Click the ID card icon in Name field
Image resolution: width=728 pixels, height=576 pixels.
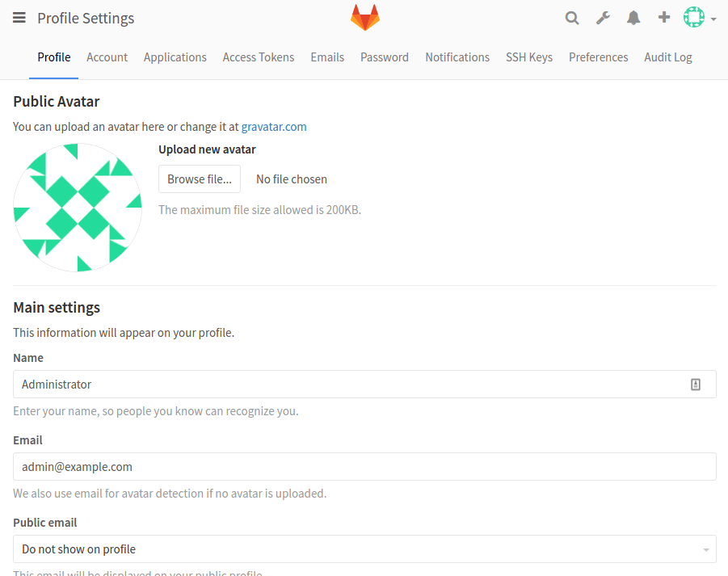pyautogui.click(x=696, y=384)
